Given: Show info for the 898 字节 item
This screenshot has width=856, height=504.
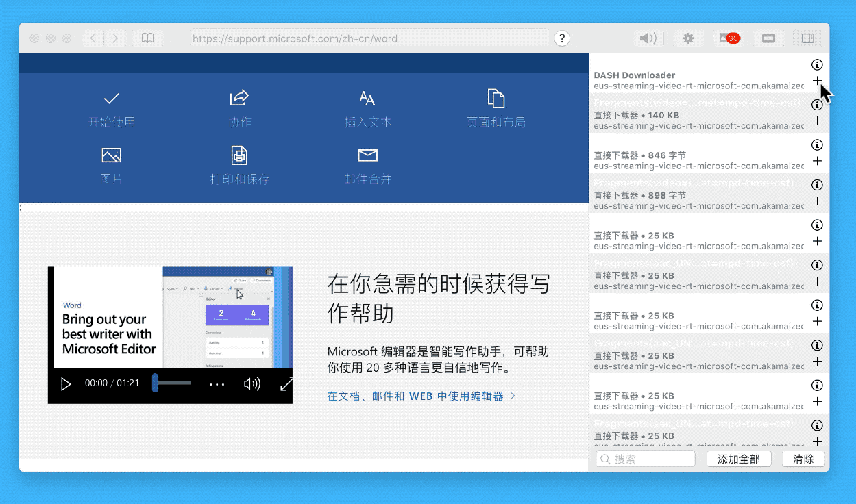Looking at the screenshot, I should coord(817,185).
